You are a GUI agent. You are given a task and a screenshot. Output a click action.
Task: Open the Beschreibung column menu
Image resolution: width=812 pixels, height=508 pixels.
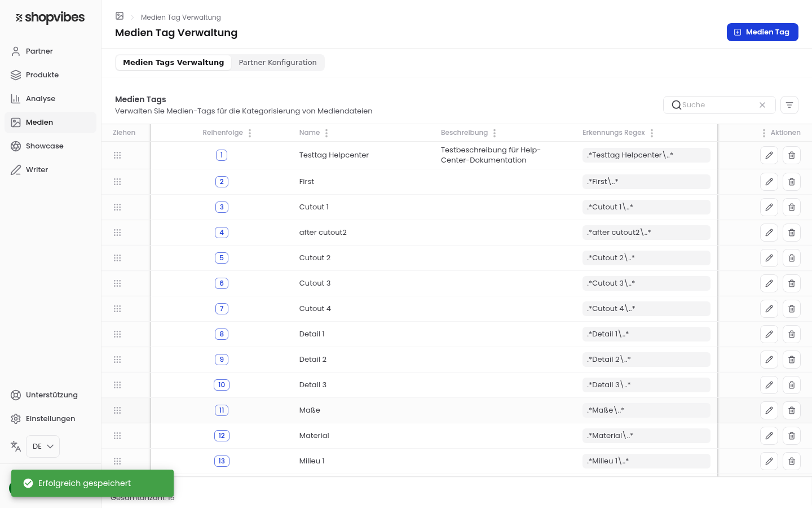click(x=495, y=133)
